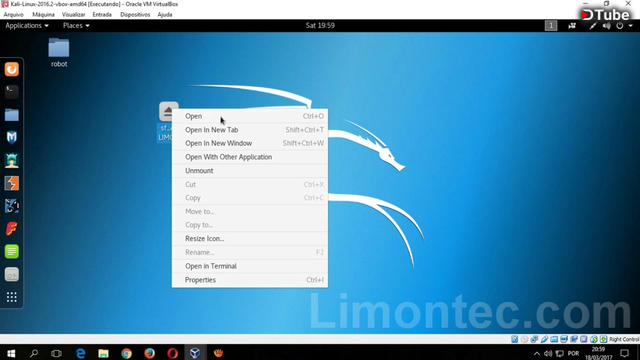
Task: Select Resize Icon... entry
Action: pyautogui.click(x=250, y=239)
